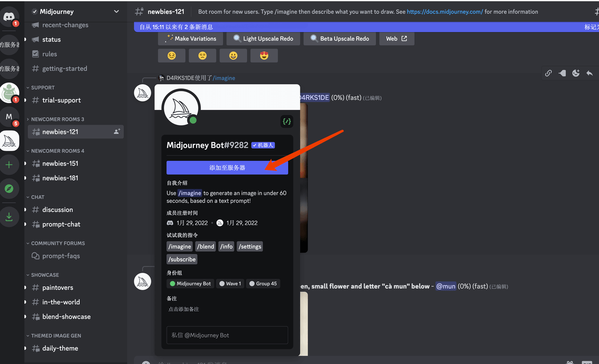
Task: Click the verified 机器人 bot badge
Action: [x=263, y=145]
